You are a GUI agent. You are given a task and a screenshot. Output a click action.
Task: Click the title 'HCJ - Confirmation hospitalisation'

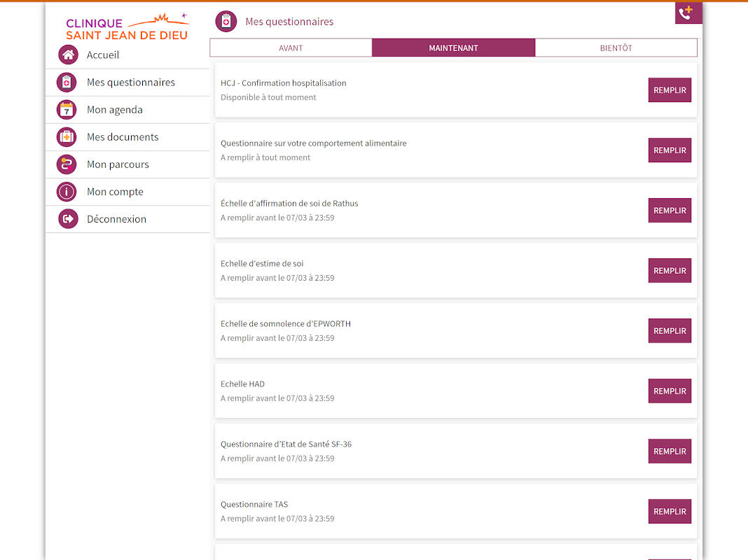tap(284, 83)
